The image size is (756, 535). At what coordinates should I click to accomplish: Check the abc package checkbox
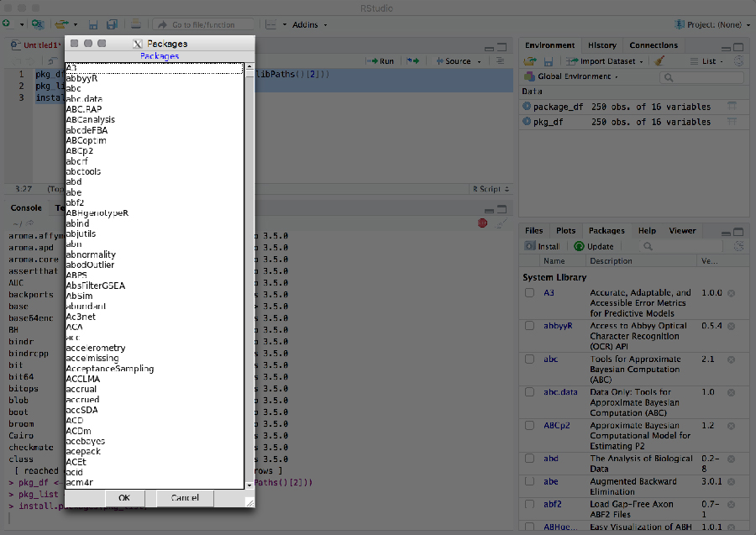529,359
